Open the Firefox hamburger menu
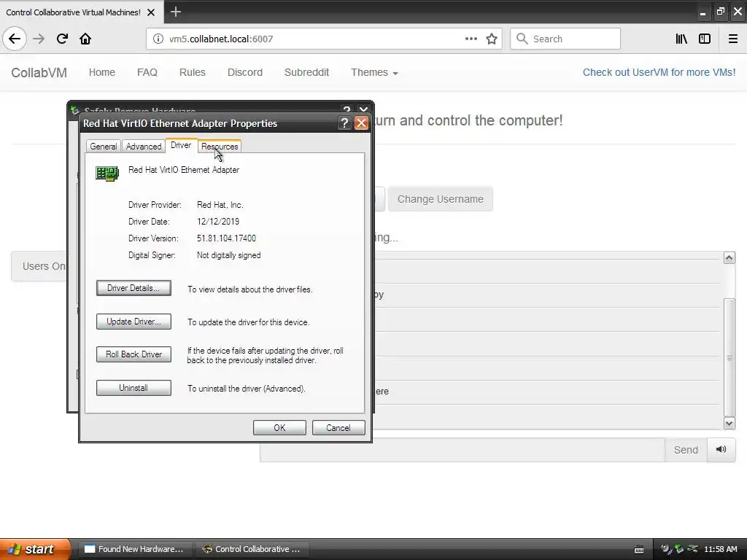The width and height of the screenshot is (747, 560). pos(732,39)
